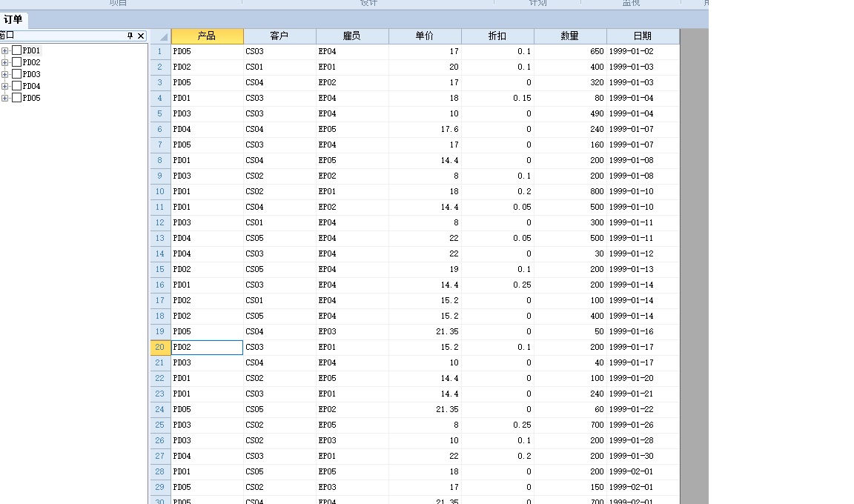Click date cell 1999-01-16
The image size is (854, 504).
pos(643,331)
